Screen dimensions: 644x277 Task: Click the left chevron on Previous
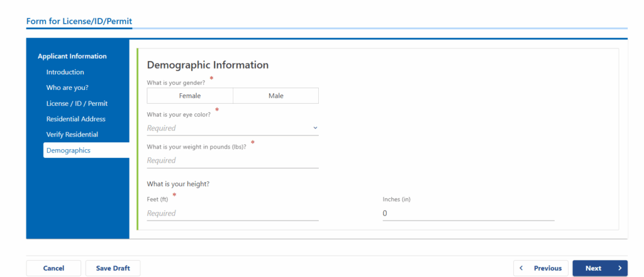[521, 268]
